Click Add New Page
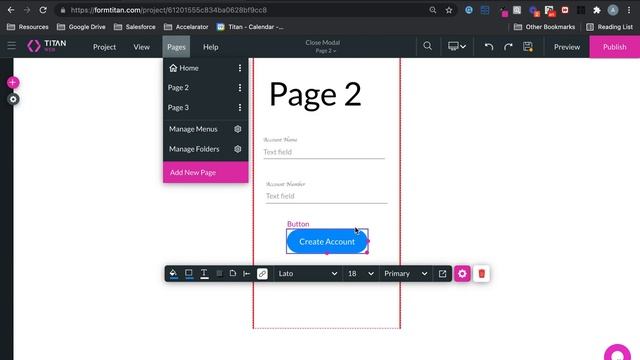Screen dimensions: 640x360 pos(206,172)
